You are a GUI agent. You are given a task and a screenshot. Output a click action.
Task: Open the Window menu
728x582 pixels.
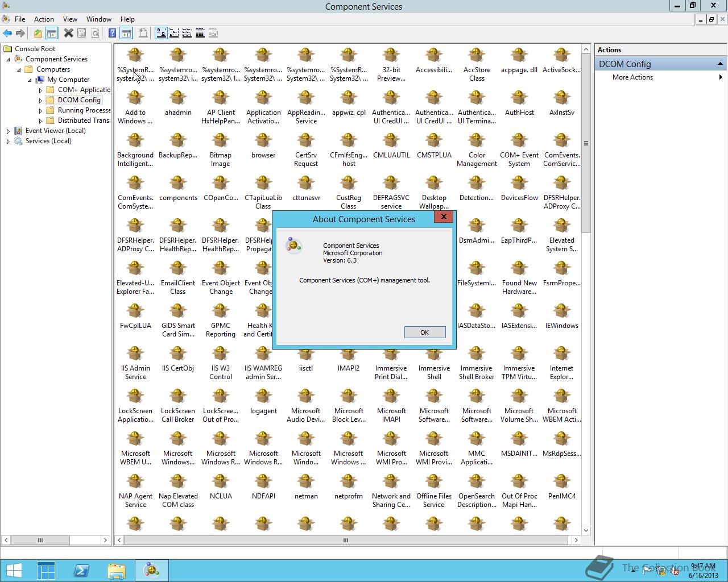(99, 19)
